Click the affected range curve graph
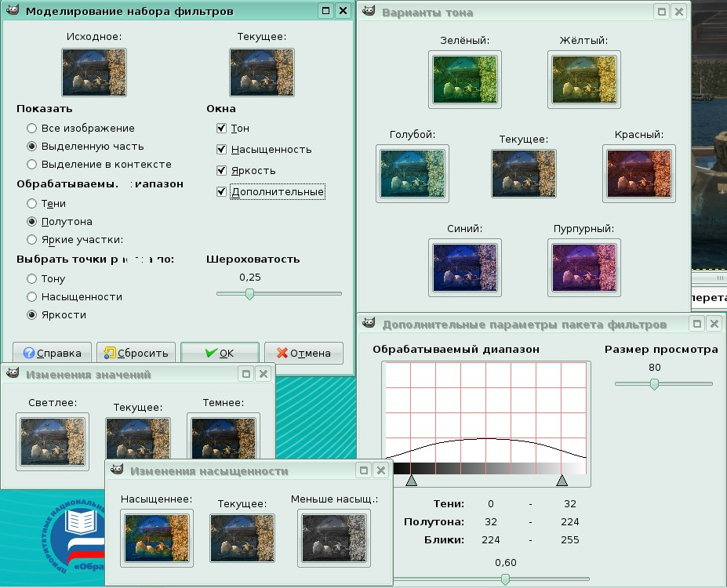The image size is (727, 588). 486,412
